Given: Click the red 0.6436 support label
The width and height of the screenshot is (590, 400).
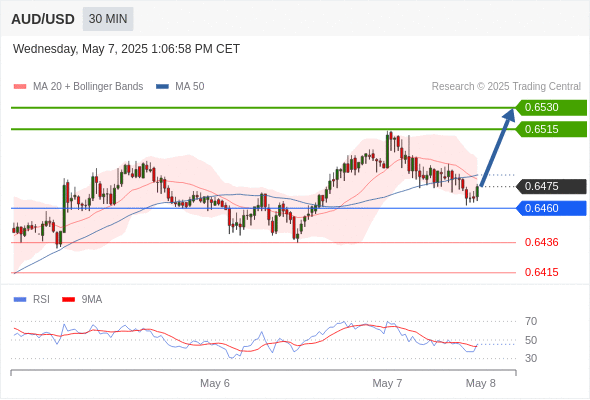Looking at the screenshot, I should (541, 242).
